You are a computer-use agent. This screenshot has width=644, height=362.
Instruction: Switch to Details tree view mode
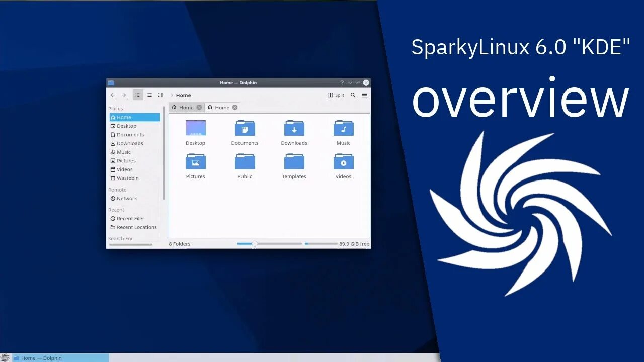pos(160,95)
